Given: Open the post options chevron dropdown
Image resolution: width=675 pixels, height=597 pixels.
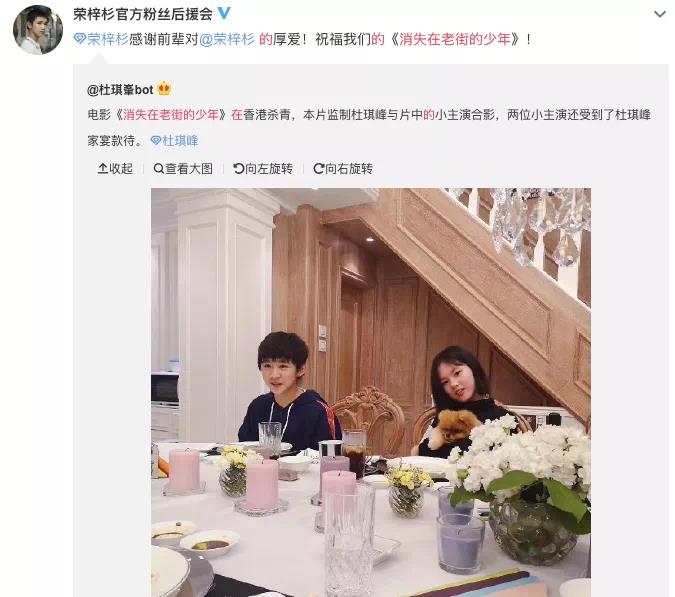Looking at the screenshot, I should pos(660,15).
